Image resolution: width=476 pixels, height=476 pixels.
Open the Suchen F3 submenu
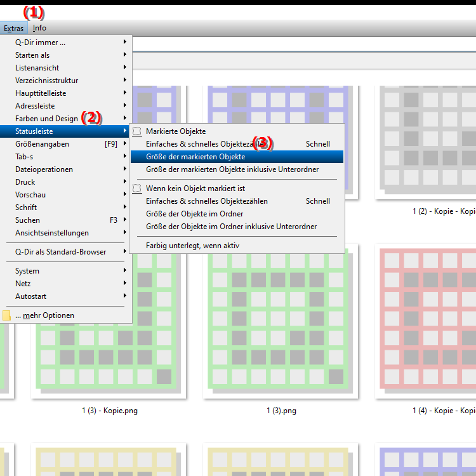click(66, 220)
